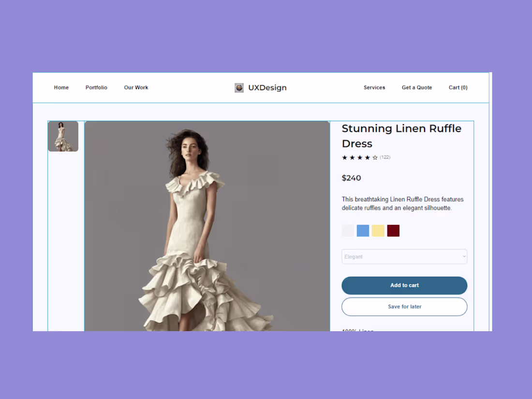Go to the Home menu item
Viewport: 532px width, 399px height.
(61, 88)
